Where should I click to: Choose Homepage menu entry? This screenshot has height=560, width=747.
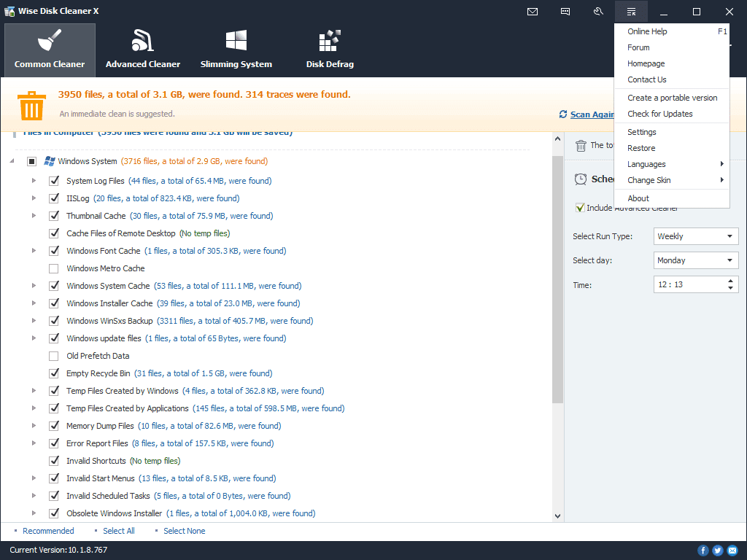tap(672, 64)
